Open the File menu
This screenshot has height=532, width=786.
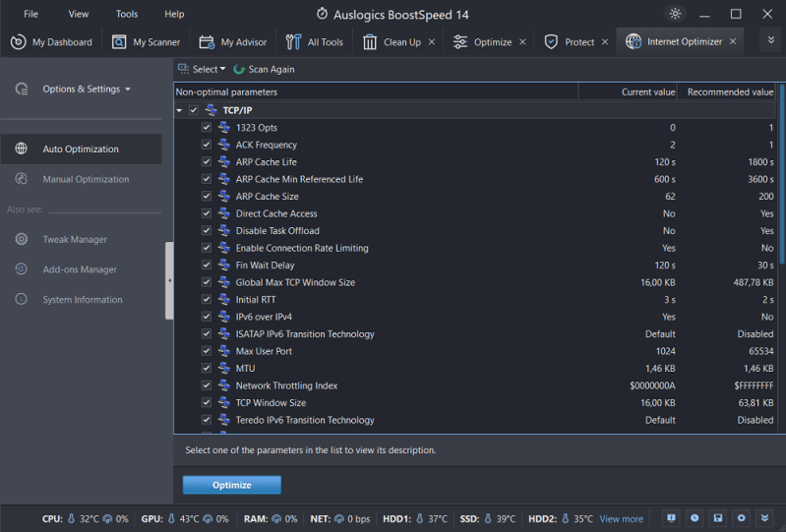tap(31, 14)
